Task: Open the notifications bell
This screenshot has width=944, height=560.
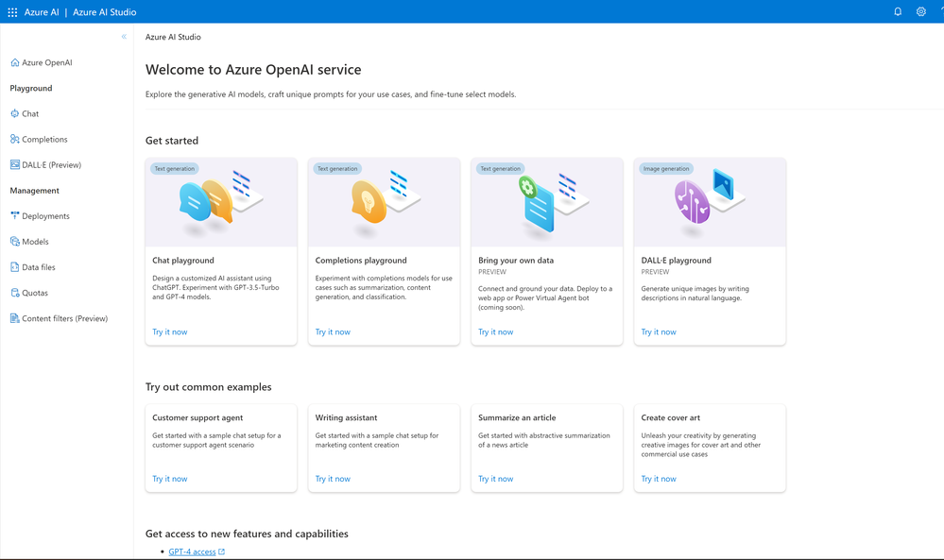Action: pyautogui.click(x=898, y=12)
